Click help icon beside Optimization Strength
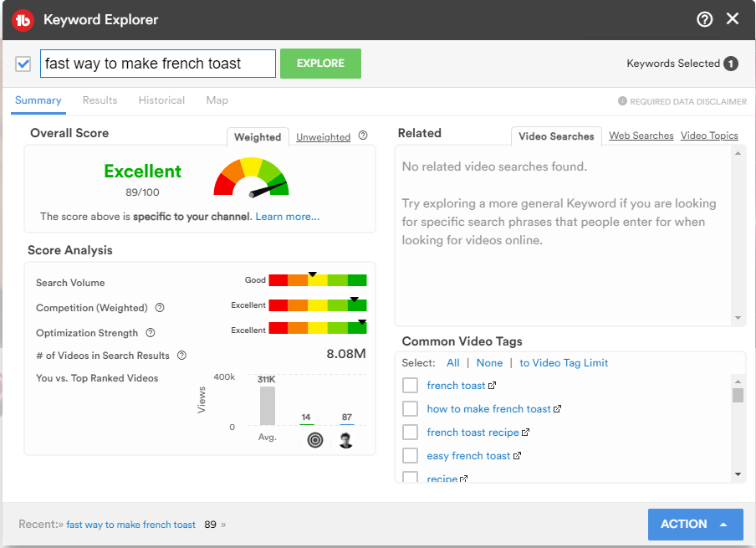Viewport: 756px width, 548px height. 151,333
